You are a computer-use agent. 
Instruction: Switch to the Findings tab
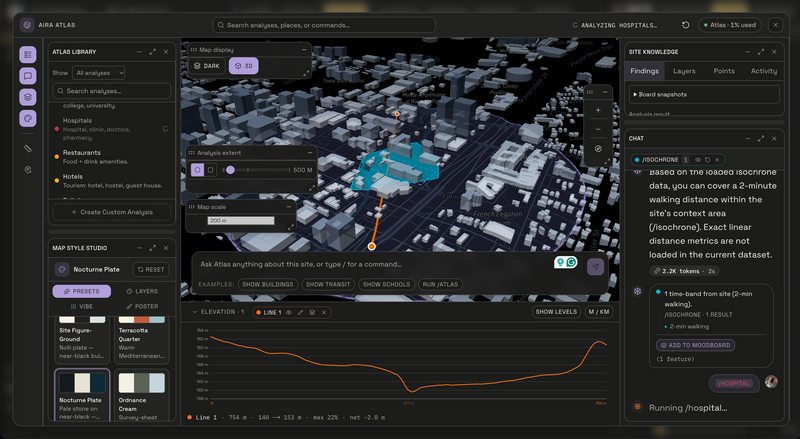[644, 71]
